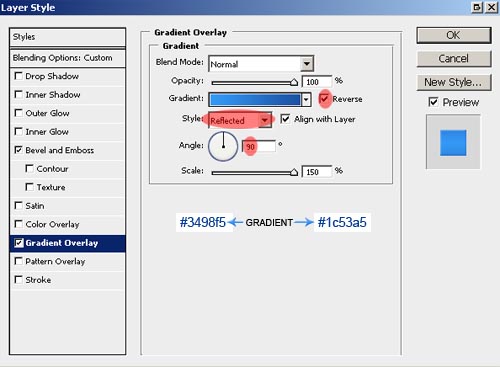Select the Styles panel row
The image size is (500, 367).
[68, 37]
